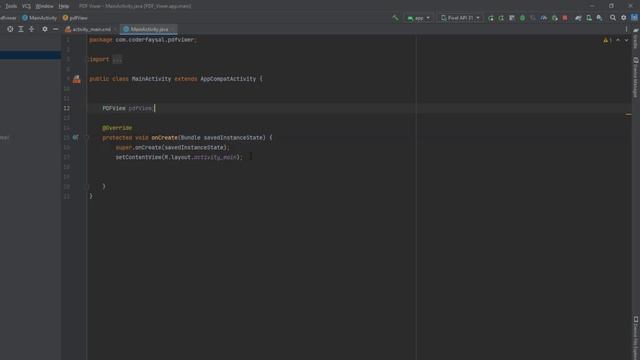Click the Apply Code Changes icon
Image resolution: width=640 pixels, height=360 pixels.
(512, 18)
